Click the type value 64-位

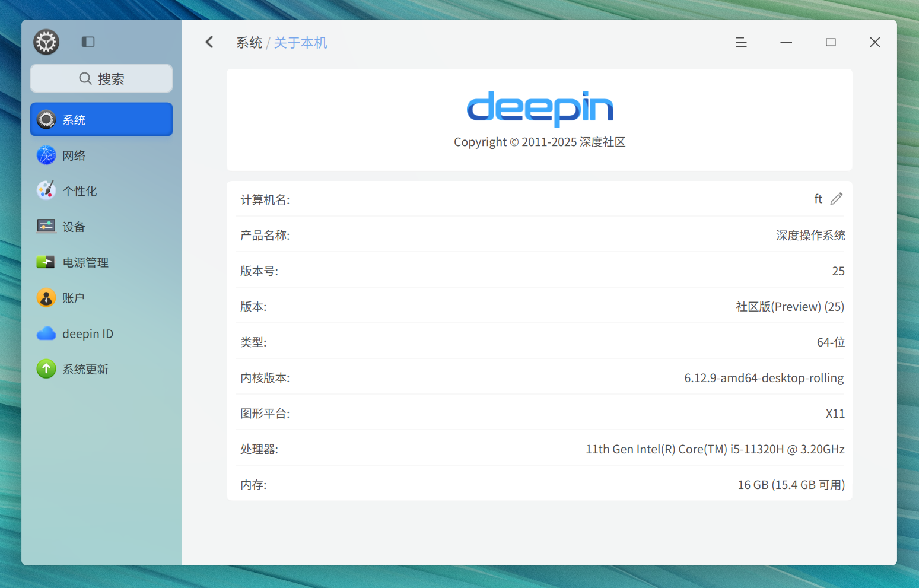click(831, 342)
